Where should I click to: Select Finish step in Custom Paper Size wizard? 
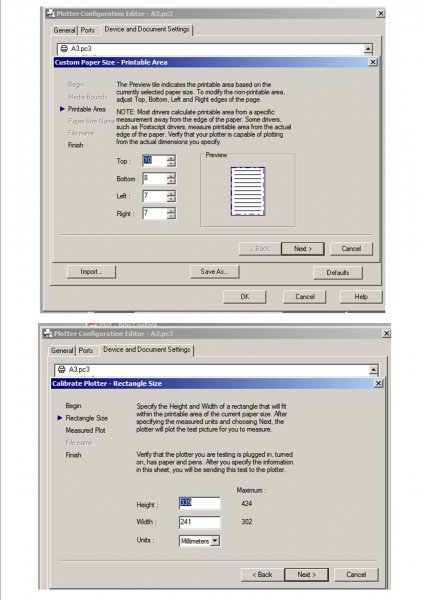(75, 145)
